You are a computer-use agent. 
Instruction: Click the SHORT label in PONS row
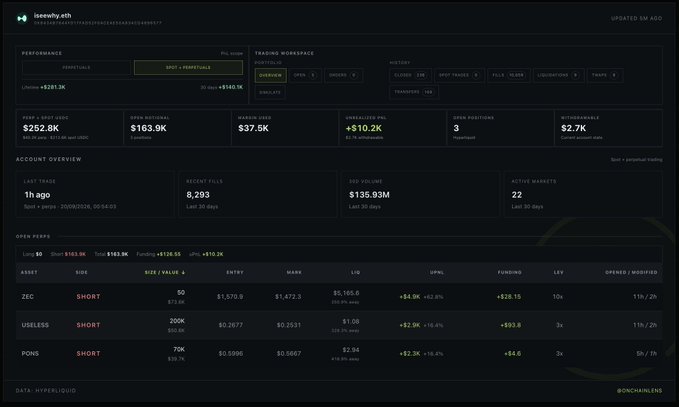[88, 354]
